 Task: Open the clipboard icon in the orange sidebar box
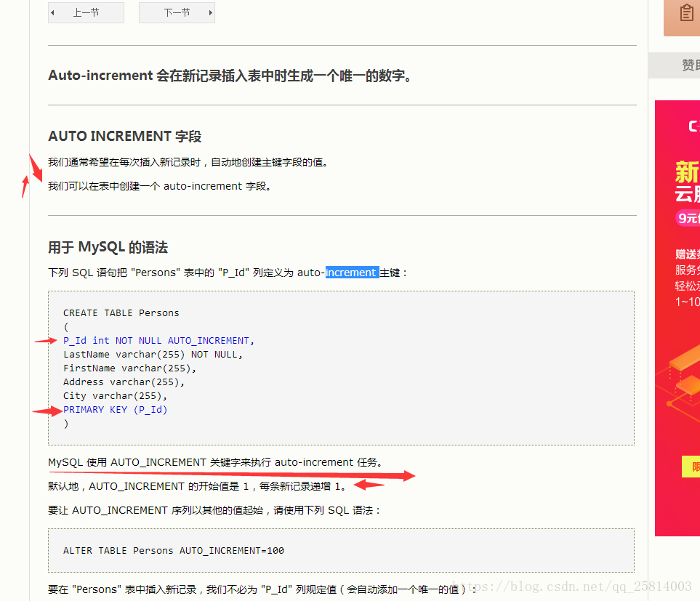click(x=687, y=12)
